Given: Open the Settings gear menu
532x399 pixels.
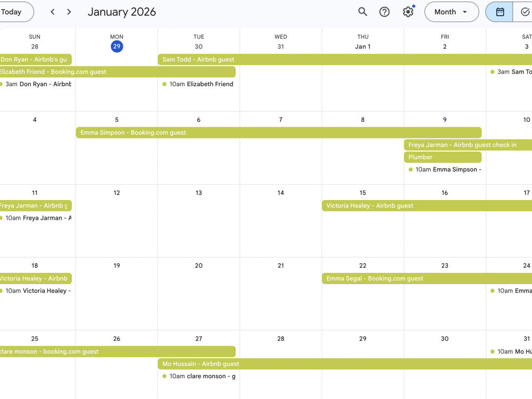Looking at the screenshot, I should 408,12.
